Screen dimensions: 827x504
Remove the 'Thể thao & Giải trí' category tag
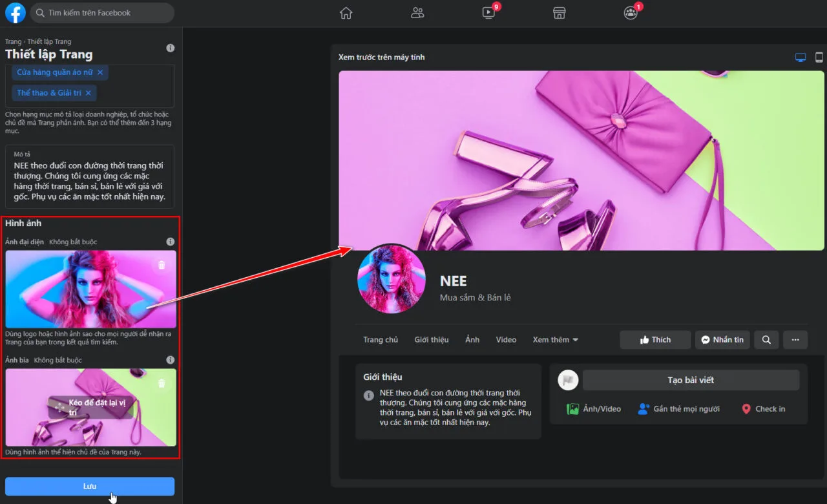[x=88, y=93]
